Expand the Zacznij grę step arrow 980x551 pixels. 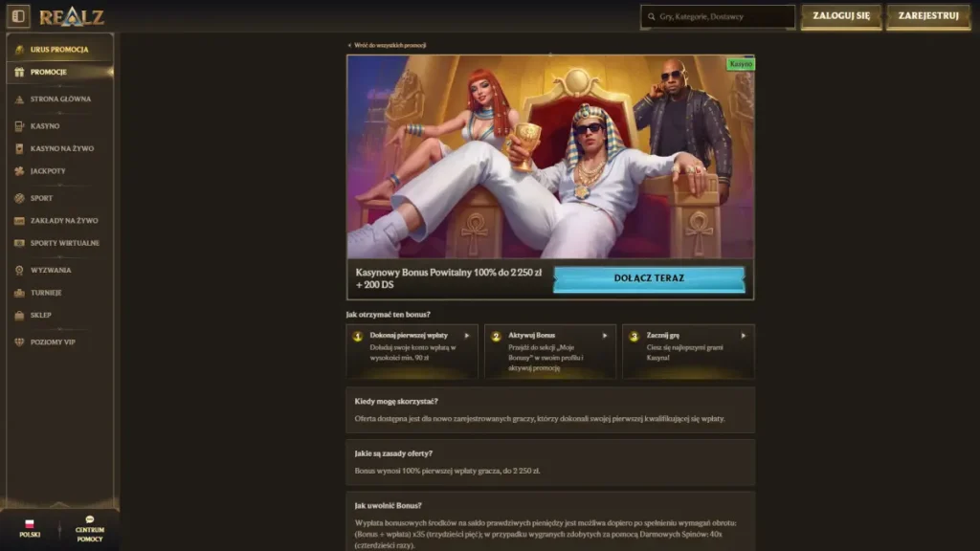(743, 336)
